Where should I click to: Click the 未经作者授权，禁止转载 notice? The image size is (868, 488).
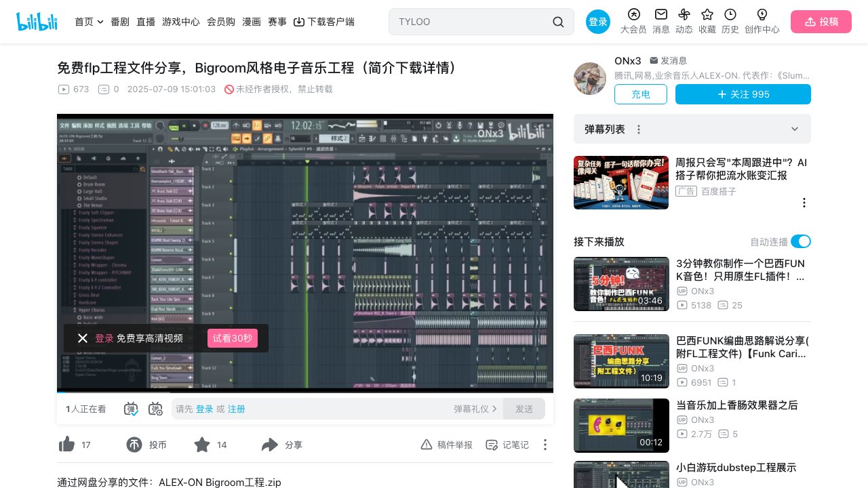click(279, 89)
